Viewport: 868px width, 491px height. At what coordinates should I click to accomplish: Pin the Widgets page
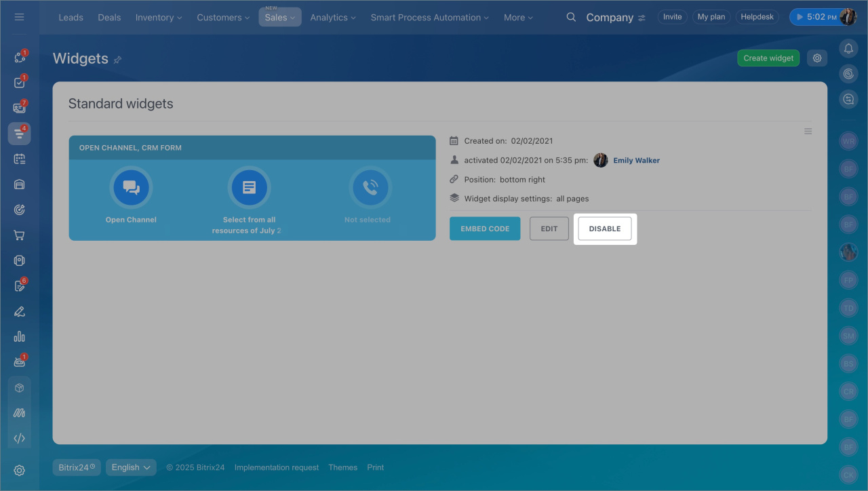(x=117, y=60)
